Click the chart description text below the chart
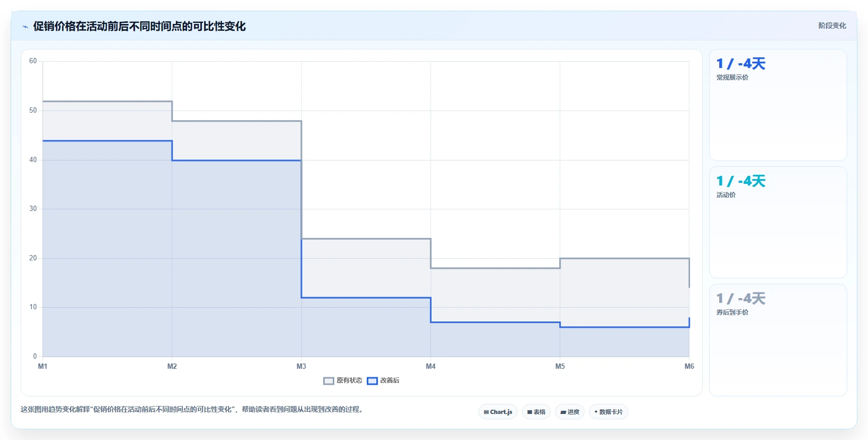 coord(193,409)
